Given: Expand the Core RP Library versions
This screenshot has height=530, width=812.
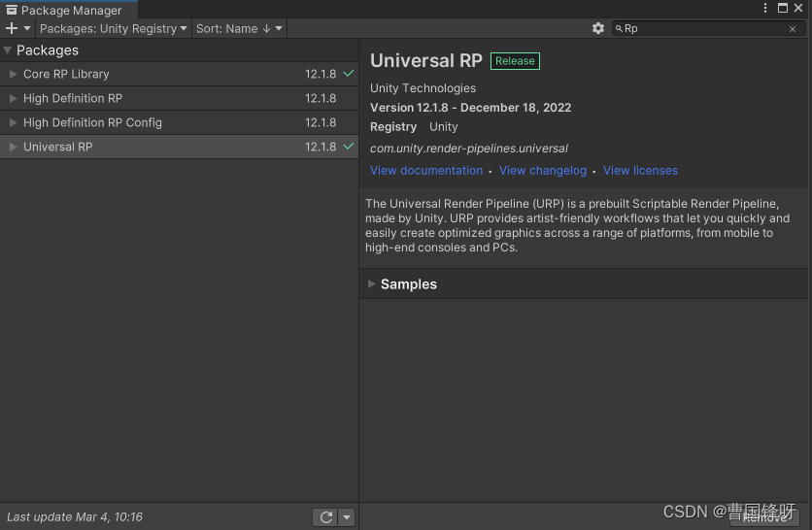Looking at the screenshot, I should (13, 74).
